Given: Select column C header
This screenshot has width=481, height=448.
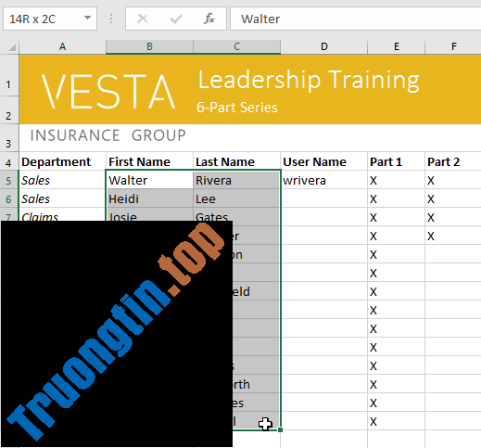Looking at the screenshot, I should click(237, 46).
